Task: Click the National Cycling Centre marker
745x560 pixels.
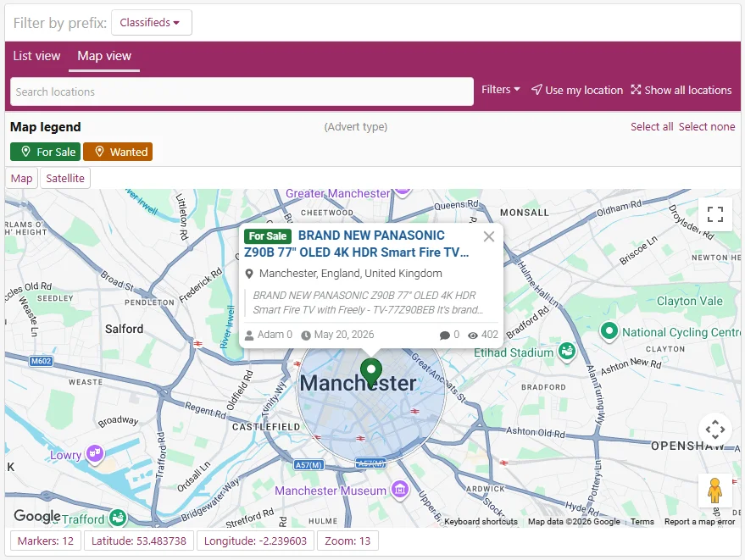Action: point(609,331)
